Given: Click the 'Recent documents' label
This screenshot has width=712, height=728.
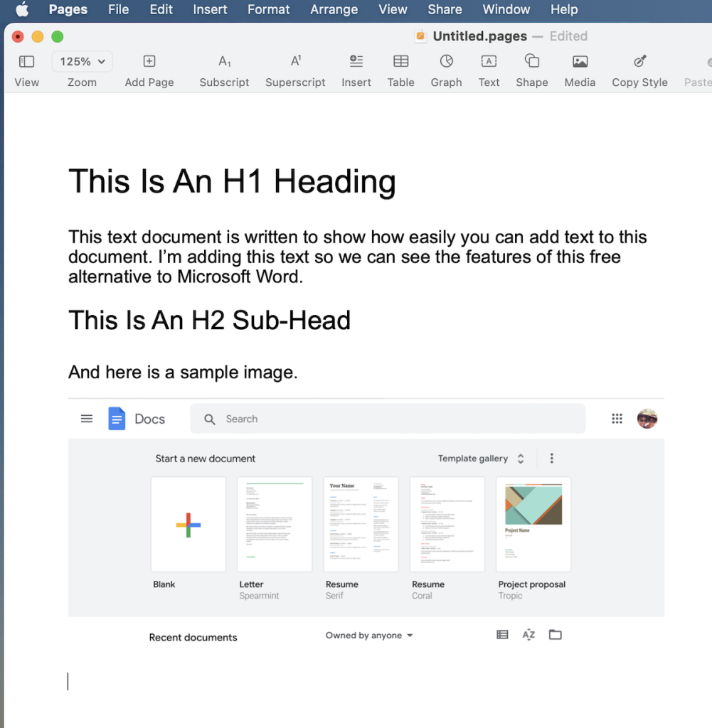Looking at the screenshot, I should click(193, 638).
